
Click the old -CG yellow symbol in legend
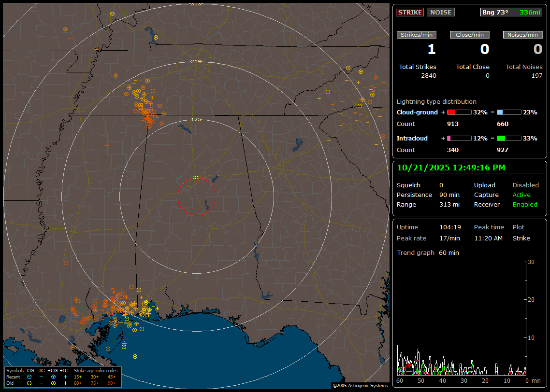click(29, 383)
